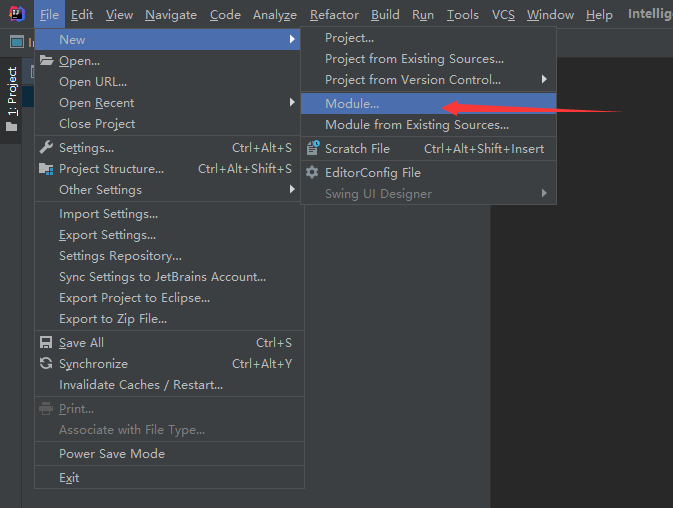
Task: Open the VCS menu
Action: 503,15
